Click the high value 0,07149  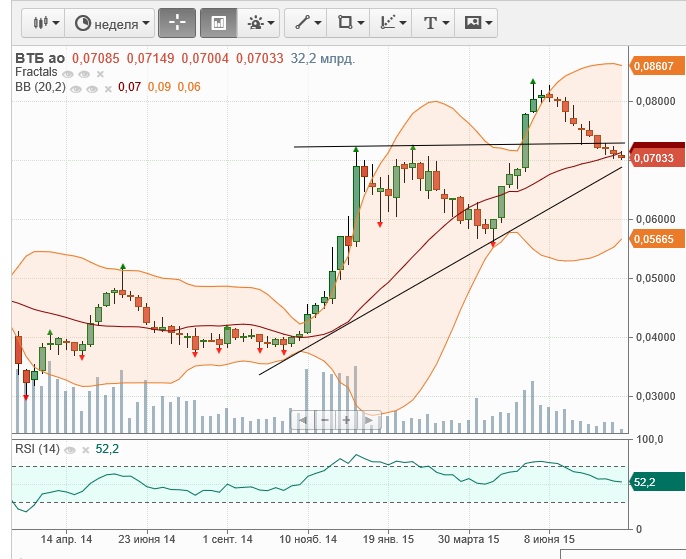tap(150, 58)
